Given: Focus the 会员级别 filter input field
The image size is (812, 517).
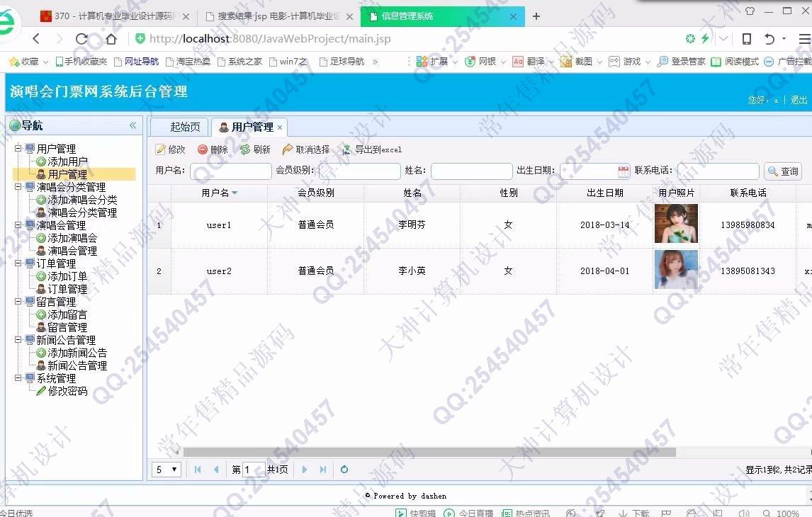Looking at the screenshot, I should pos(360,171).
